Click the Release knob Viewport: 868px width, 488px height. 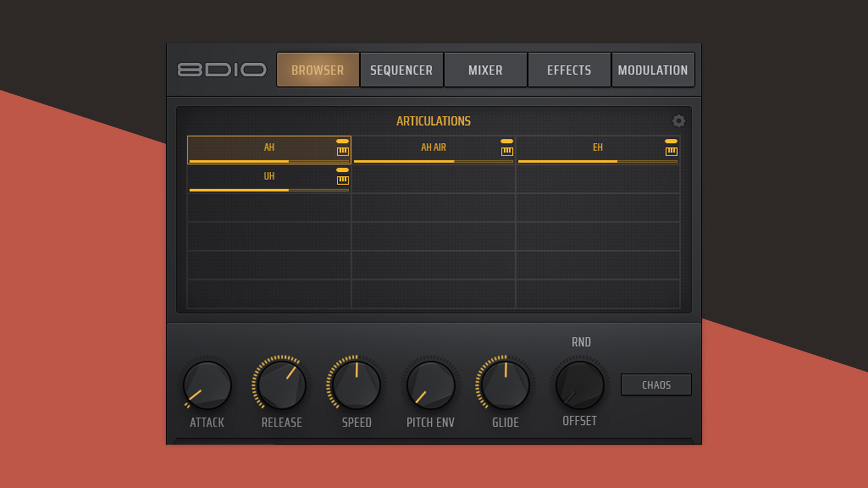click(x=282, y=385)
